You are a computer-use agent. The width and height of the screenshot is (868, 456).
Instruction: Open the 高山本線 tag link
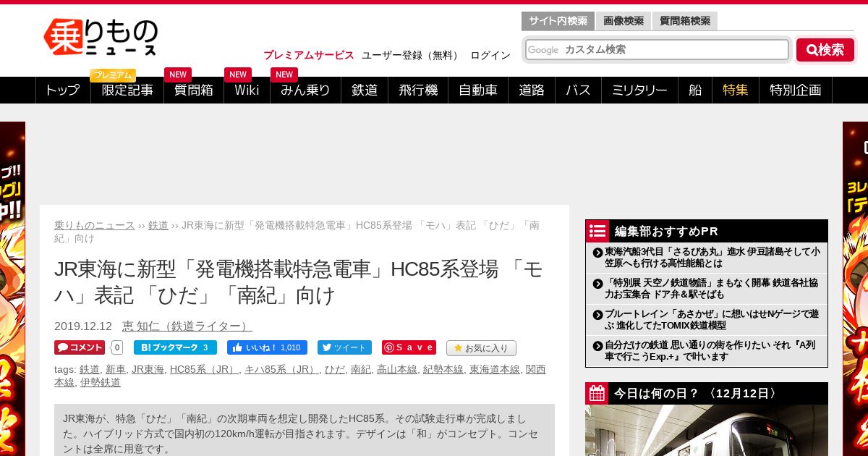397,369
